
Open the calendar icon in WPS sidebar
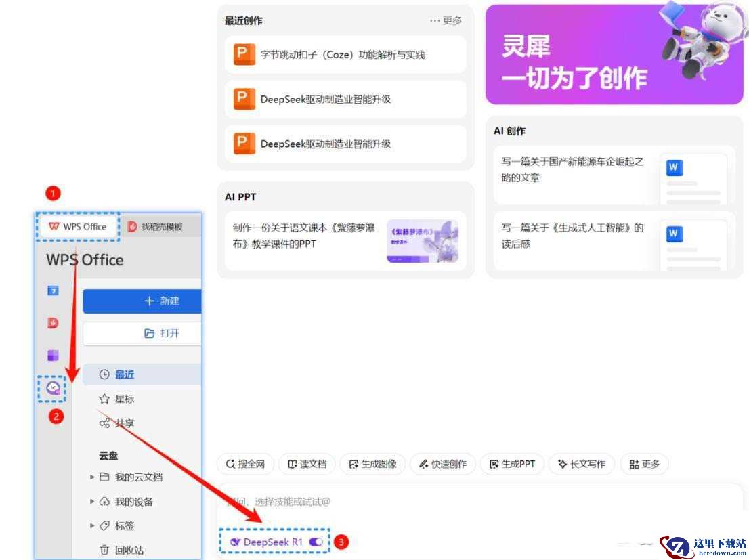point(53,290)
